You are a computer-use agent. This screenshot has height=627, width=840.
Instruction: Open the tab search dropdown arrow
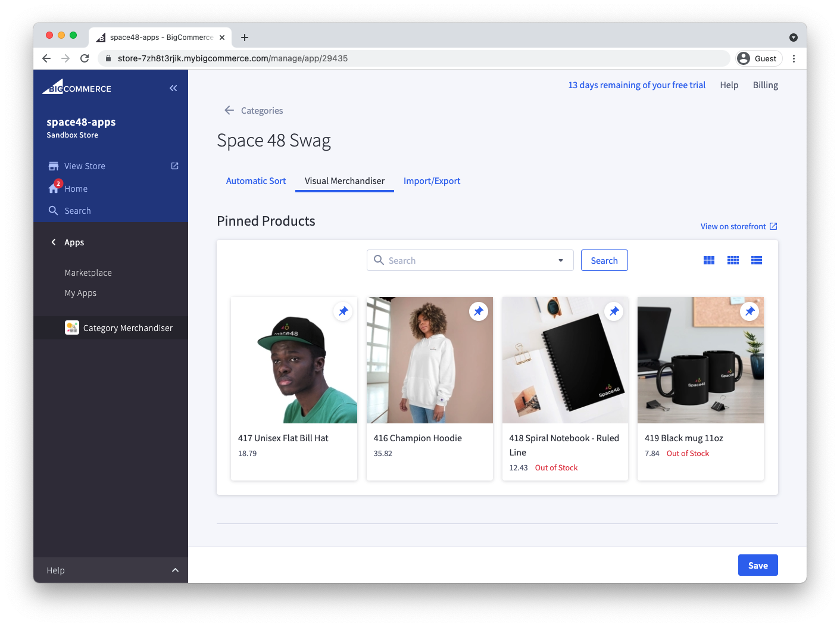(794, 38)
